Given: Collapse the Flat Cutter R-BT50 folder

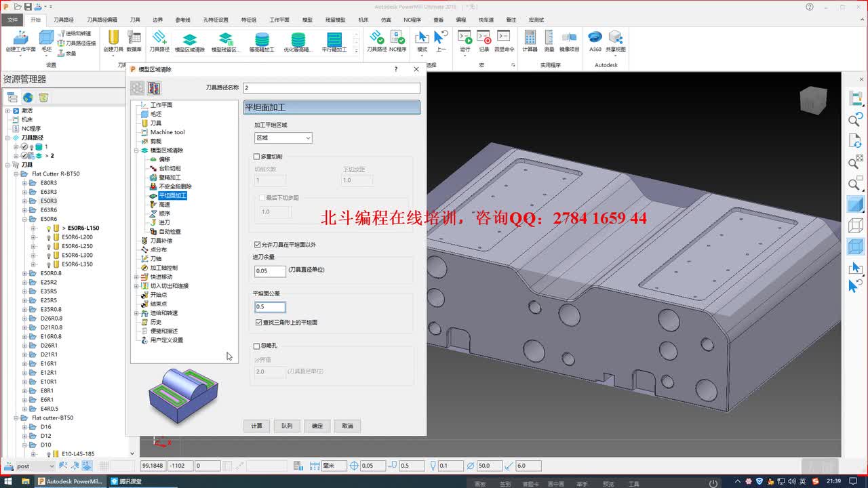Looking at the screenshot, I should pos(16,174).
